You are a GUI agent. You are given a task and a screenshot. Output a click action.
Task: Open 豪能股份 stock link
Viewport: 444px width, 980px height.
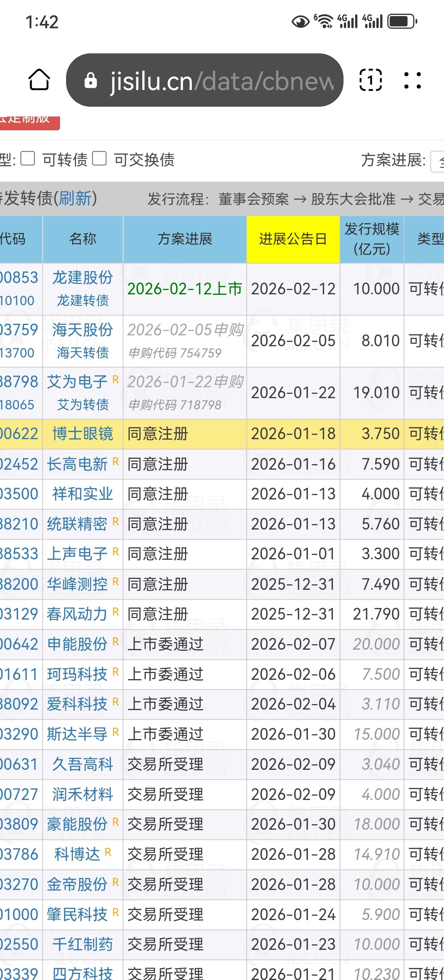point(77,824)
